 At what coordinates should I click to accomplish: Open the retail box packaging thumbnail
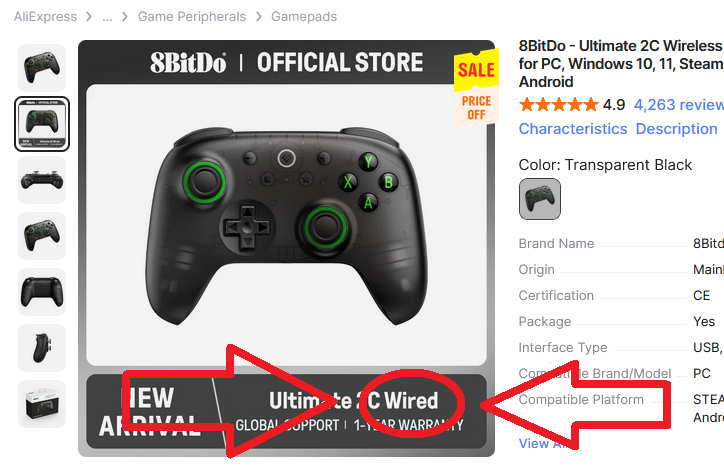(42, 404)
